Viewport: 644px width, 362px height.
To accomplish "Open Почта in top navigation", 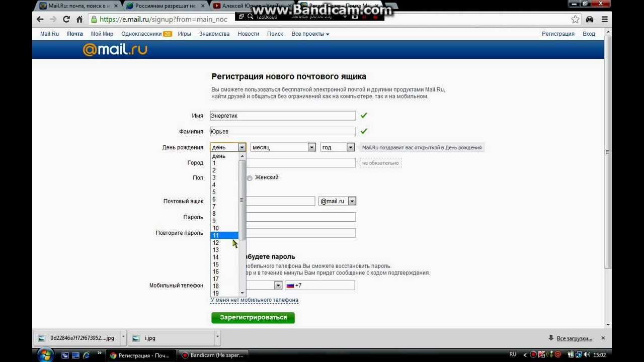I will [75, 34].
